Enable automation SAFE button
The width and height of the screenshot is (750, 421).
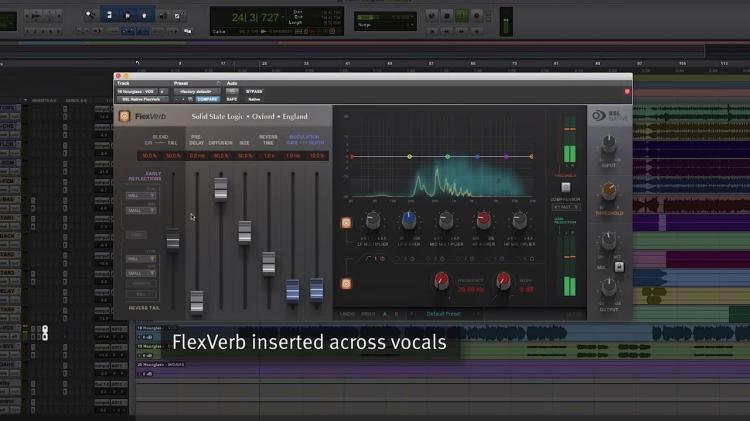(x=232, y=100)
